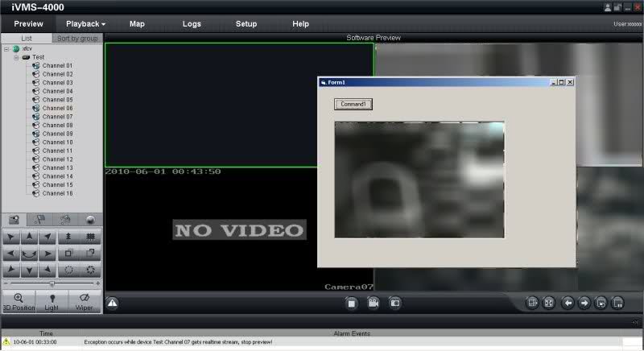
Task: Pan the PTZ camera down-right
Action: 47,270
